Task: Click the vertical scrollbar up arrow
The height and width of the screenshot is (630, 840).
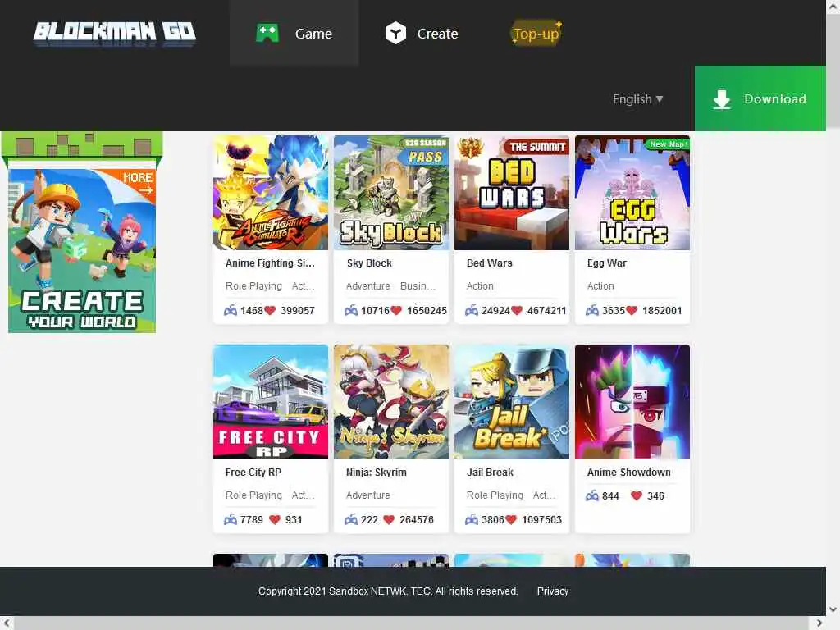Action: [x=833, y=6]
